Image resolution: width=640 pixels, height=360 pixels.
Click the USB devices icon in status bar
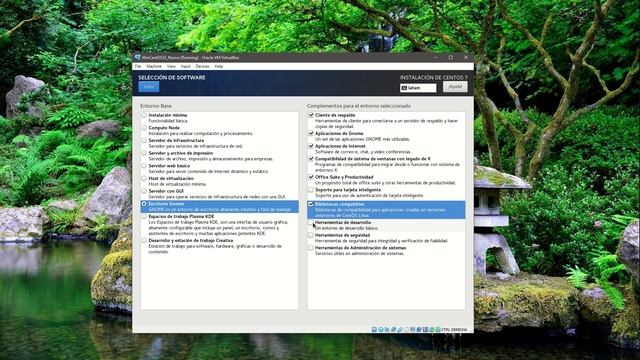coord(400,329)
